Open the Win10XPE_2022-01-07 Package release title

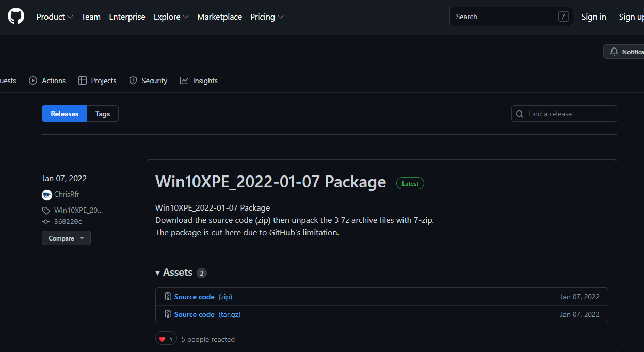(x=270, y=182)
